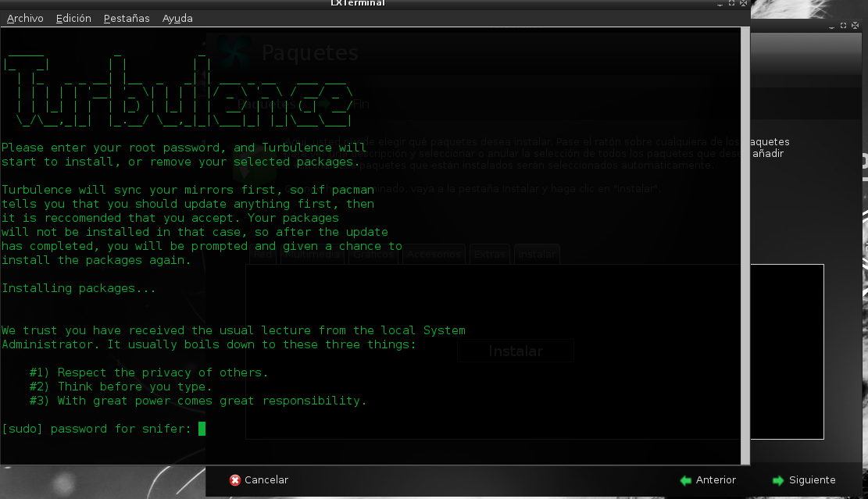Click the red Cancelar cross icon
Image resolution: width=868 pixels, height=499 pixels.
[235, 480]
